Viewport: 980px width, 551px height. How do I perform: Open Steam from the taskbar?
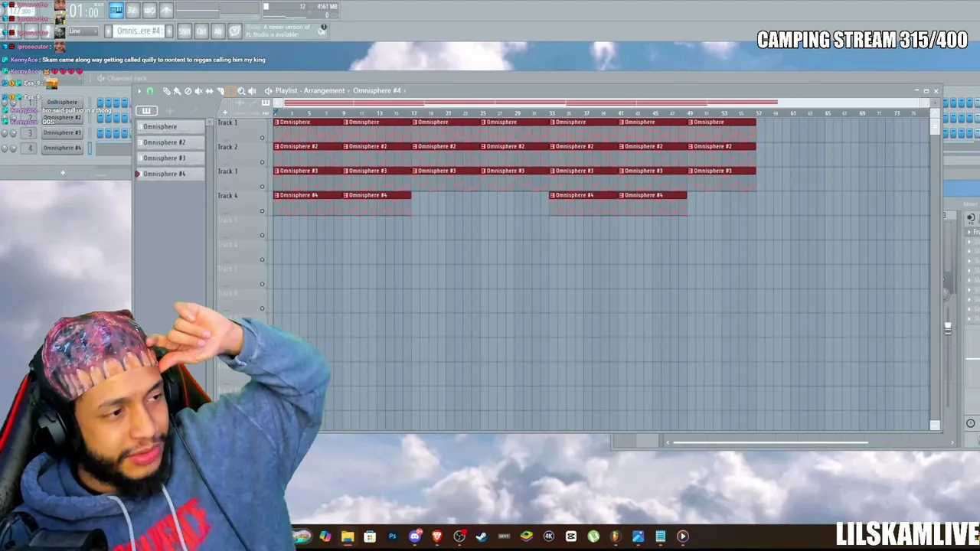coord(482,536)
